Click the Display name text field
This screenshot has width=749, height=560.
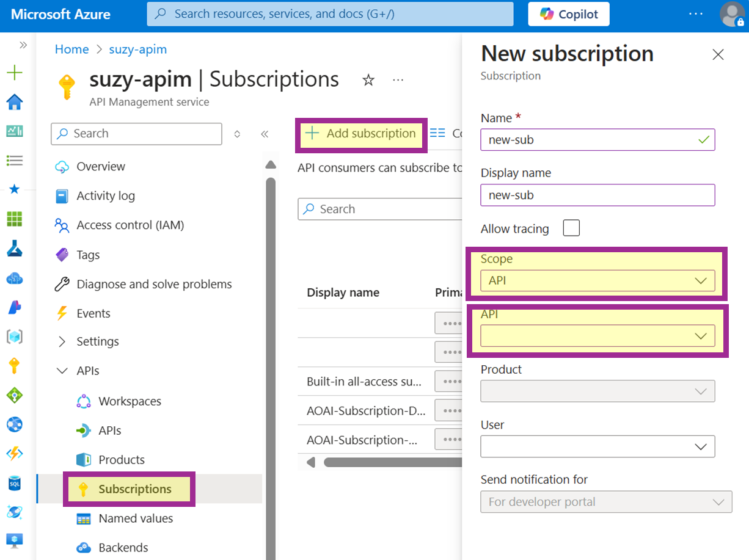point(597,195)
